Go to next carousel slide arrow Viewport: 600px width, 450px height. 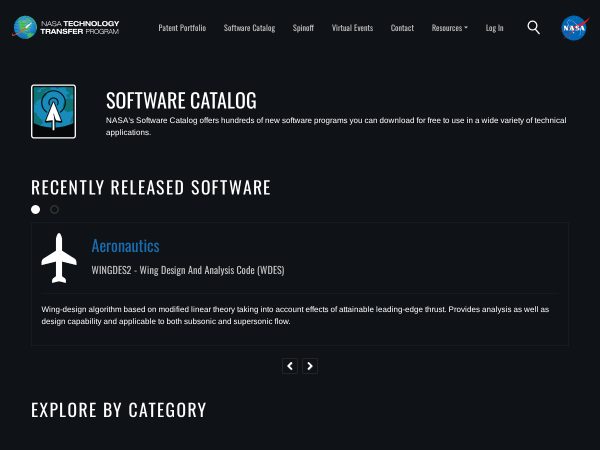point(310,366)
